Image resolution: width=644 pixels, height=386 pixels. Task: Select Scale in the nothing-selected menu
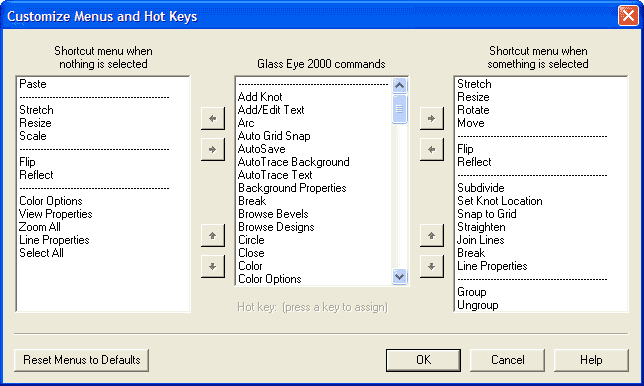pyautogui.click(x=33, y=136)
